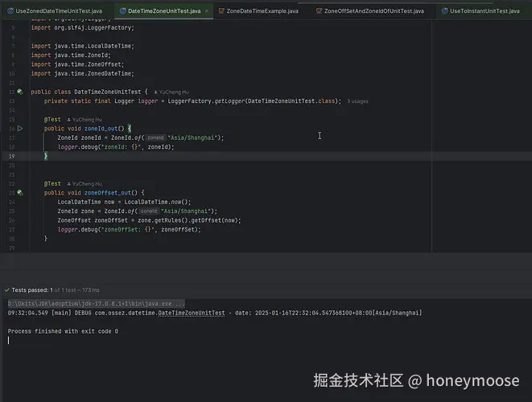The width and height of the screenshot is (532, 402).
Task: Click the YuCheng Hu author hint on class line
Action: point(171,92)
